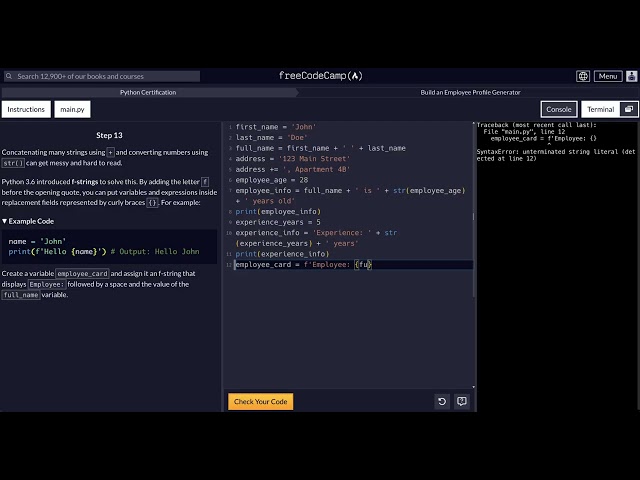Click line 11 print(experience_info)
This screenshot has height=480, width=640.
tap(282, 254)
